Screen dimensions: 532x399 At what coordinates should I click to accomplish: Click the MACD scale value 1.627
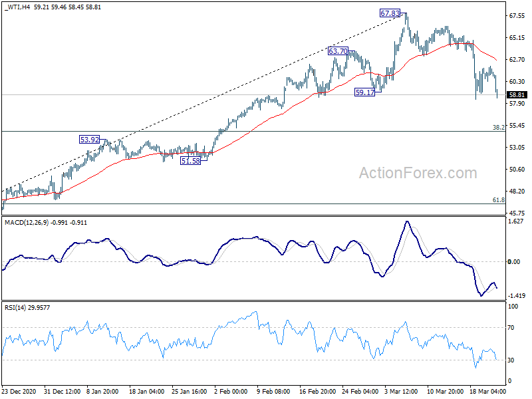click(x=516, y=221)
